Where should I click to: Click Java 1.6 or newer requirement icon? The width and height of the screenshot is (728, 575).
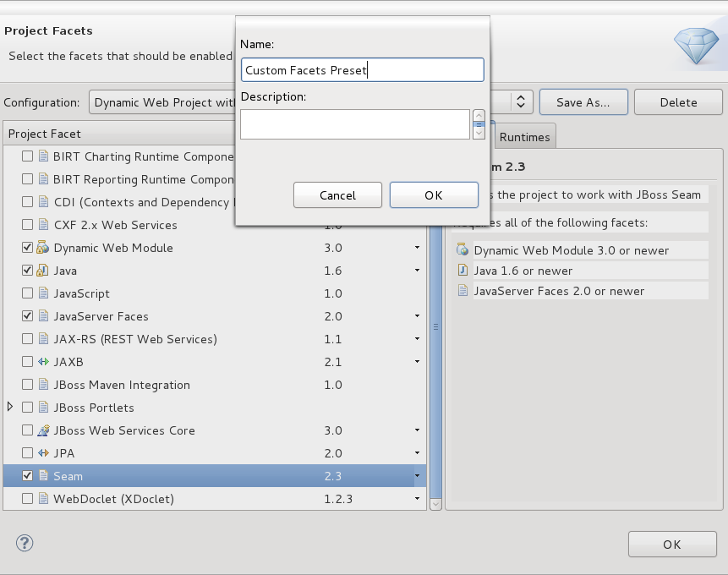tap(462, 271)
